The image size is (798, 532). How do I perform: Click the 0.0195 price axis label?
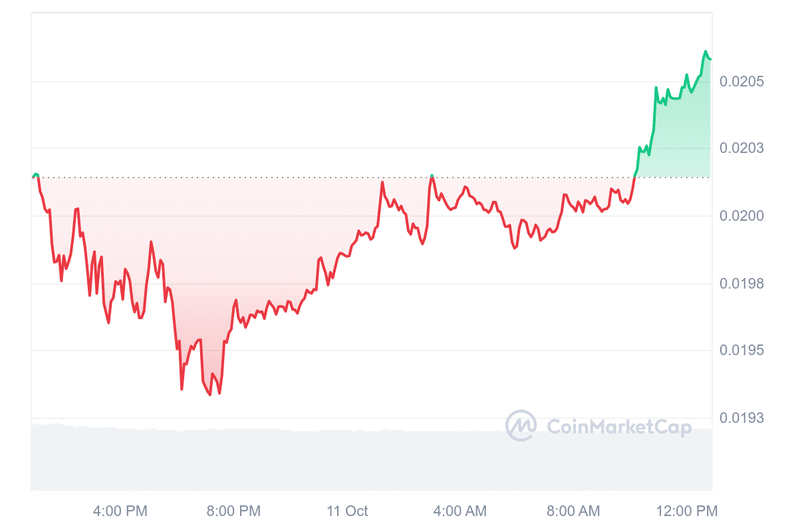pos(742,350)
